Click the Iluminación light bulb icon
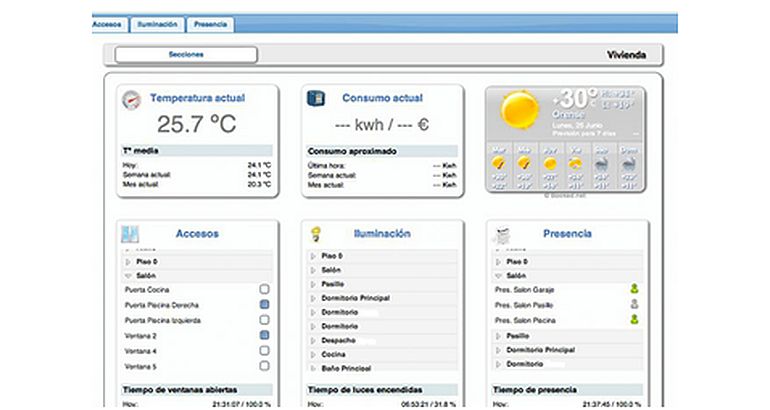This screenshot has width=770, height=410. [x=316, y=233]
